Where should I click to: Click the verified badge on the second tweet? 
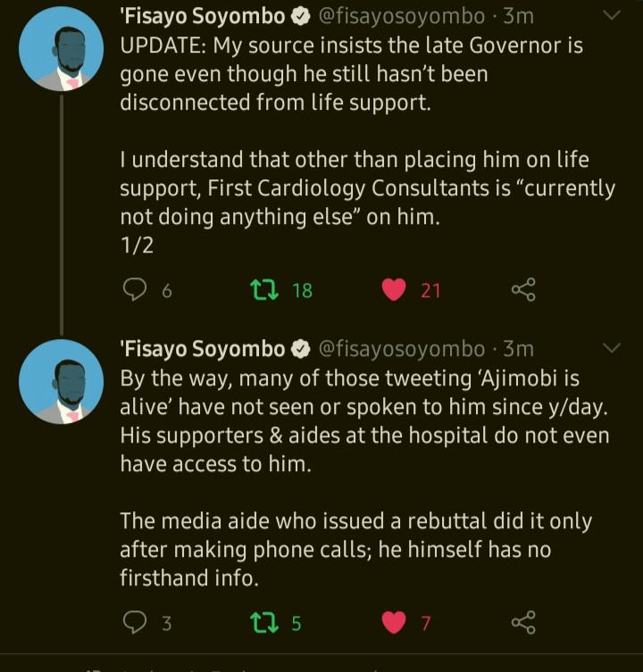[298, 348]
